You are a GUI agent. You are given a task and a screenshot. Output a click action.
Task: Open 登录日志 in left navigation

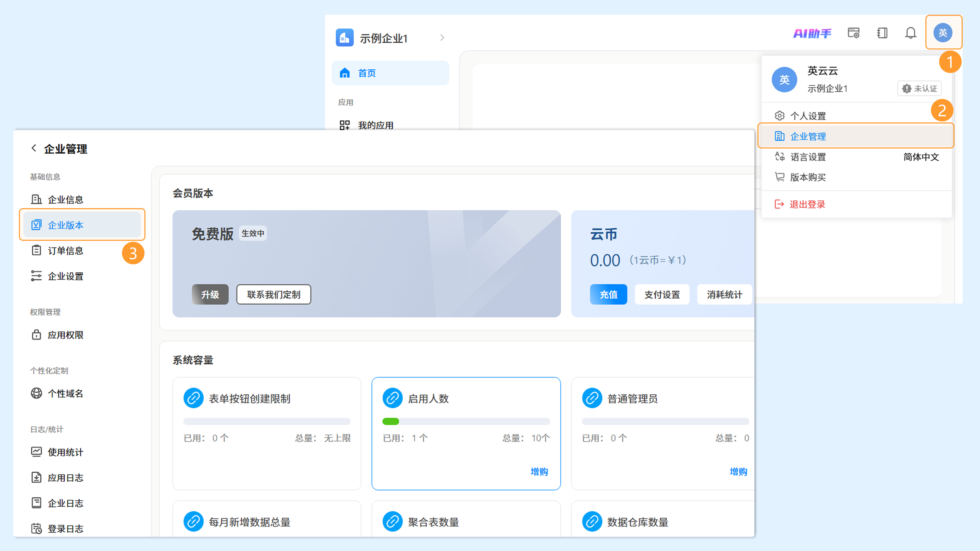point(82,528)
